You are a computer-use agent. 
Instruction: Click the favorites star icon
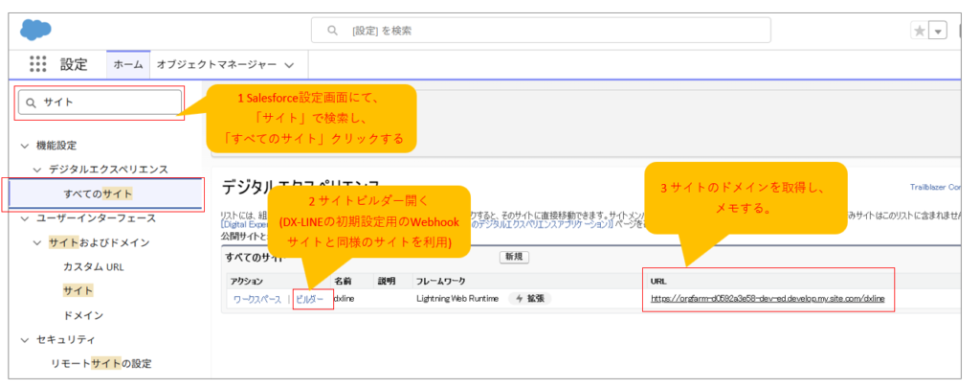[920, 31]
